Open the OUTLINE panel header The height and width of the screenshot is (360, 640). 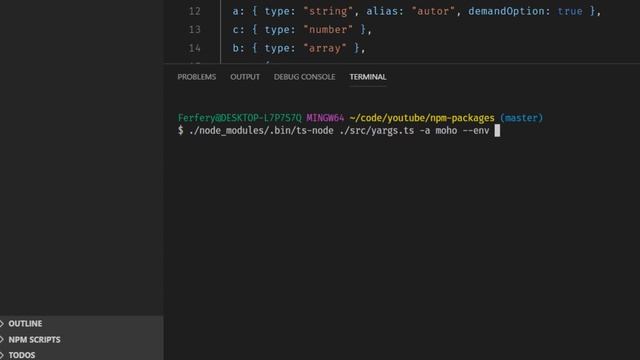point(82,324)
